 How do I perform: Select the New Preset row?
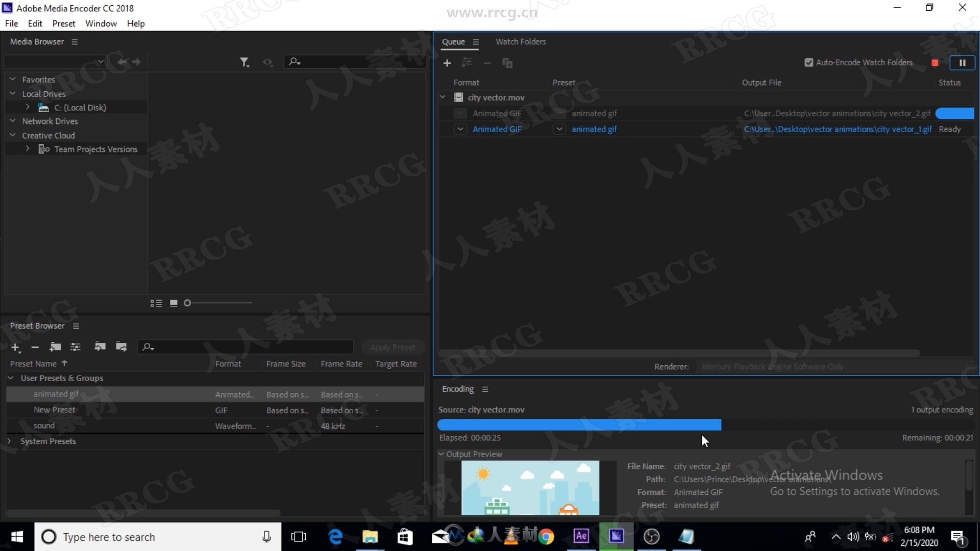pos(215,410)
